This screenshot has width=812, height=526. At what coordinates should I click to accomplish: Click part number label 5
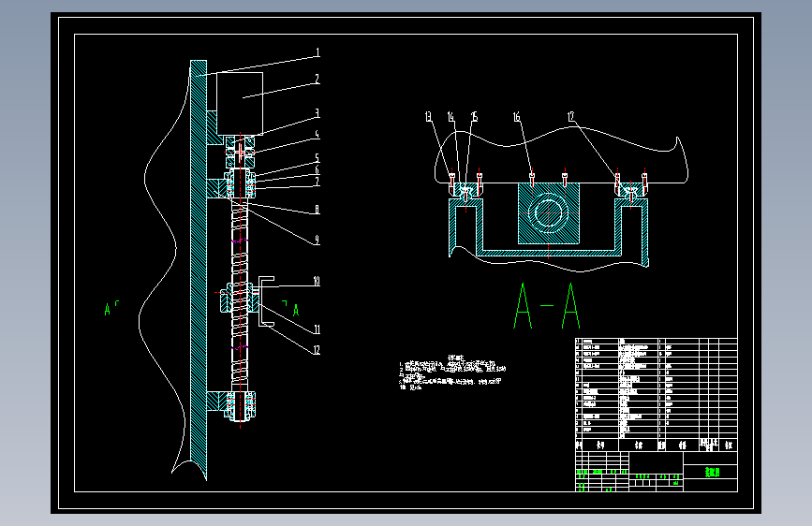point(317,158)
